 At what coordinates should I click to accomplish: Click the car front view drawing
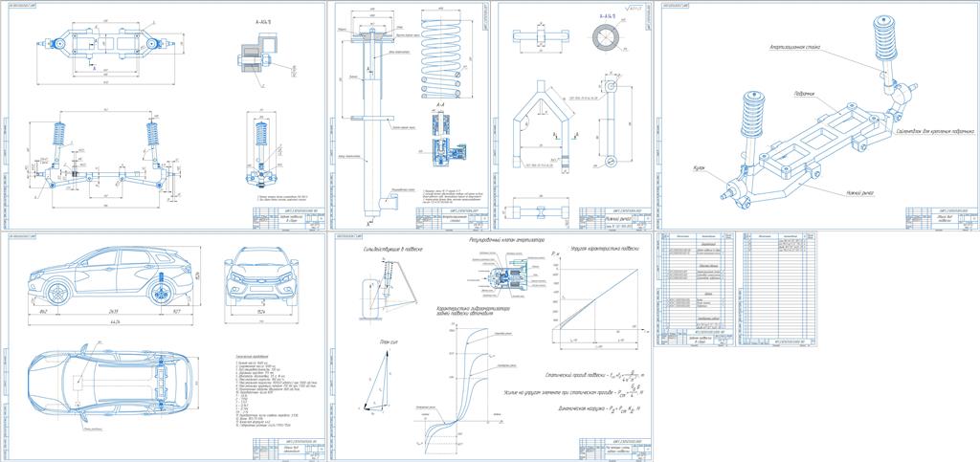[261, 275]
